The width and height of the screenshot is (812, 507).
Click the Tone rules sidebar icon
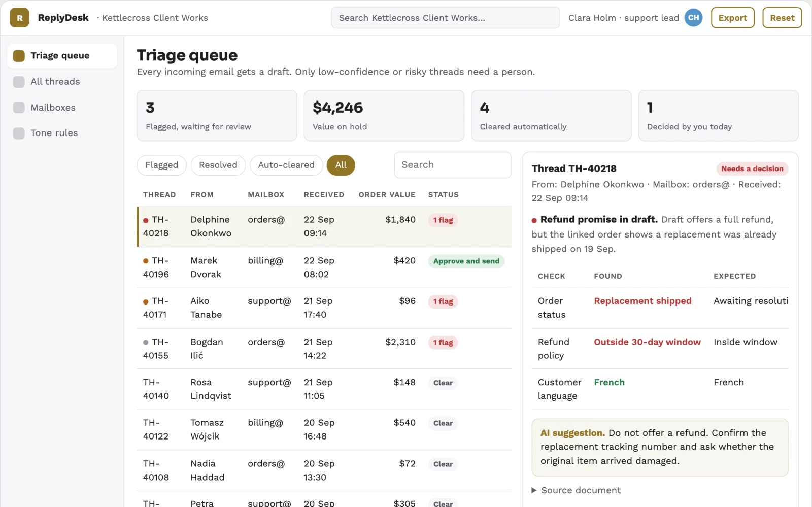click(19, 133)
